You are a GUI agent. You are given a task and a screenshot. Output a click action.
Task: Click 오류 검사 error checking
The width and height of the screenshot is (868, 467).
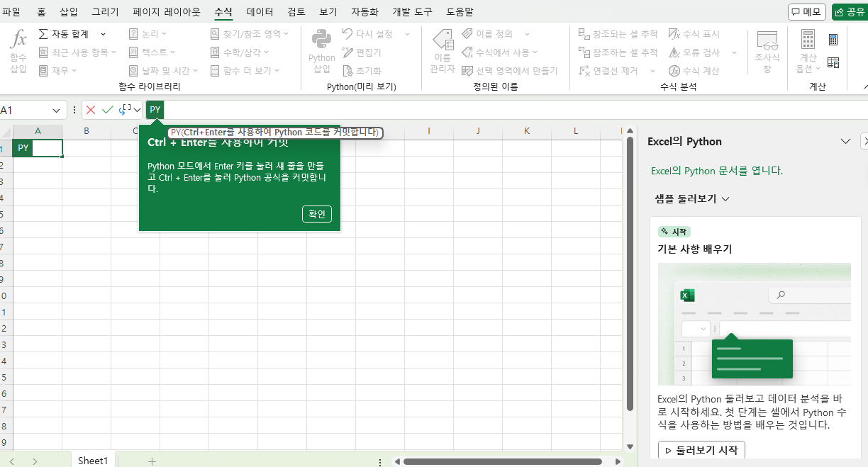[694, 52]
